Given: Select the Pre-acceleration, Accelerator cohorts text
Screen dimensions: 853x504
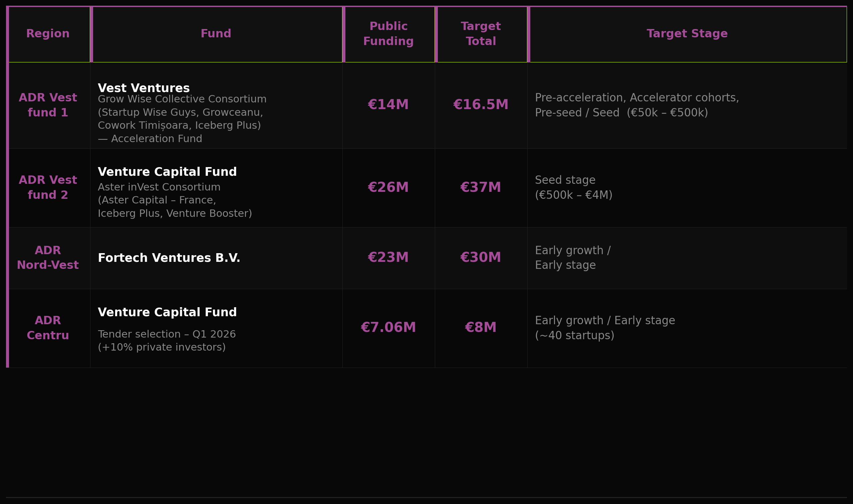Looking at the screenshot, I should click(x=637, y=98).
